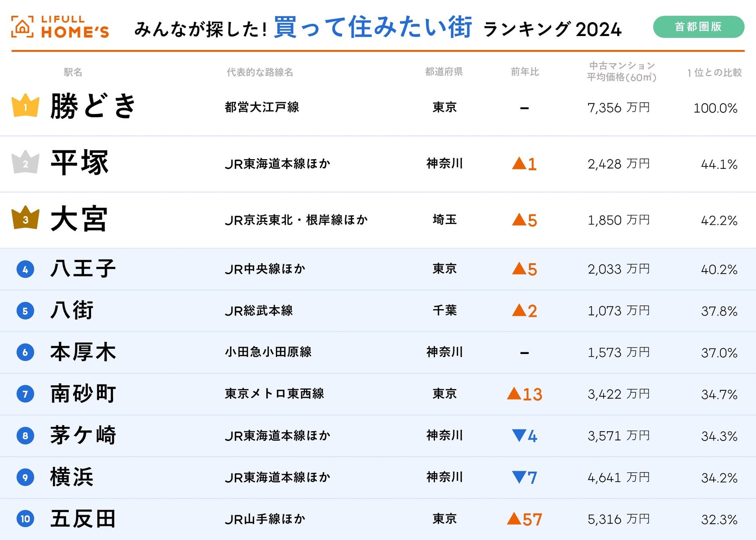Click the blue circle rank 7 badge

tap(25, 394)
